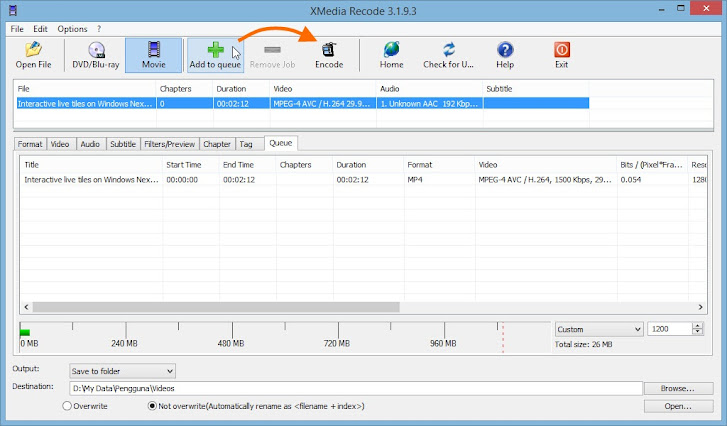Open the ? menu
727x426 pixels.
click(x=99, y=29)
